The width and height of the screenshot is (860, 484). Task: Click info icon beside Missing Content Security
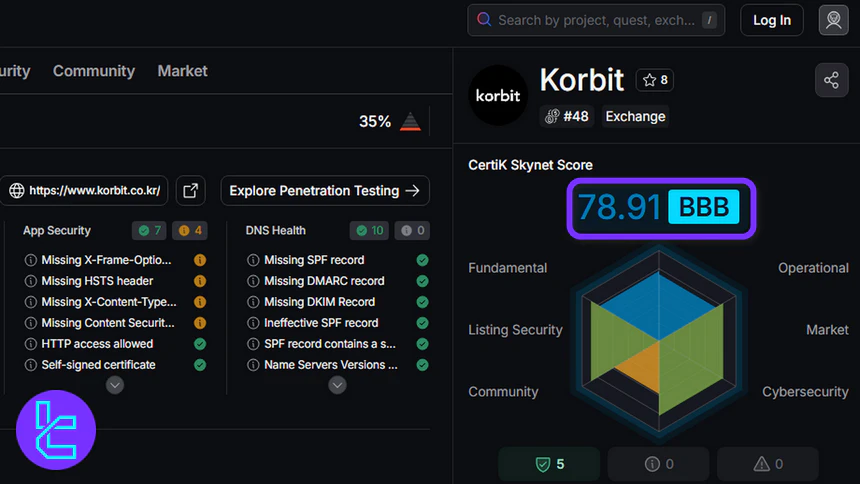pos(31,323)
